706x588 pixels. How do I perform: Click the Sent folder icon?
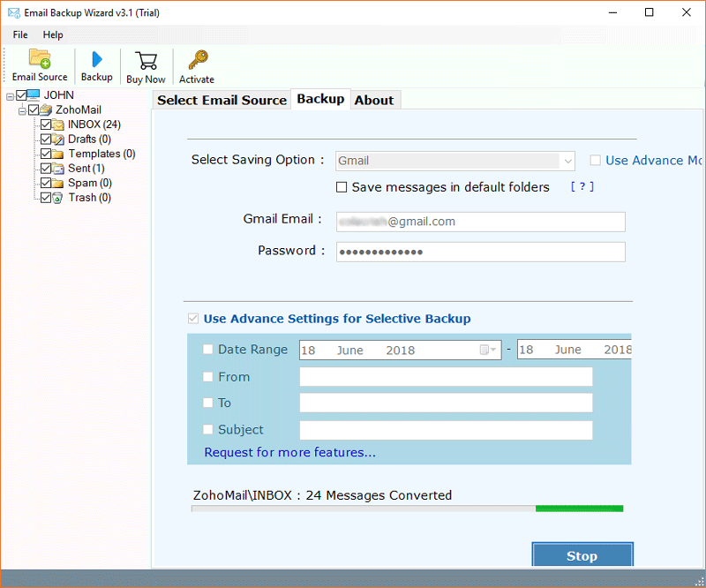[x=57, y=169]
